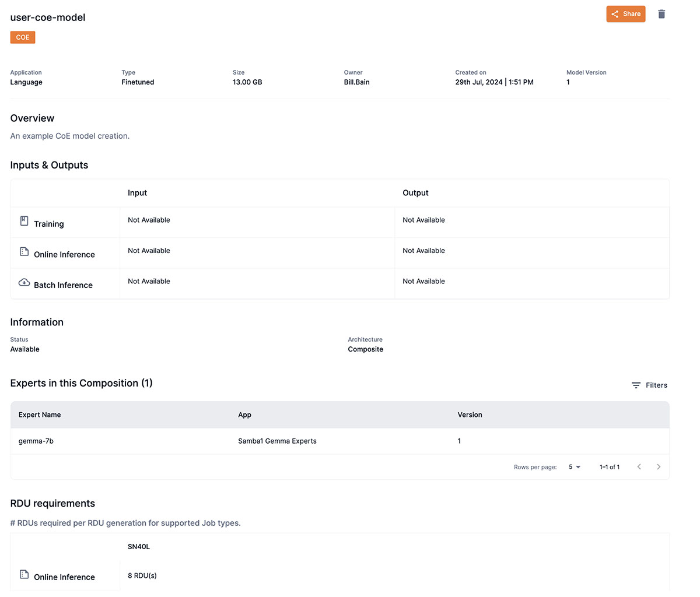The image size is (700, 597).
Task: Click the next page chevron
Action: (x=659, y=466)
